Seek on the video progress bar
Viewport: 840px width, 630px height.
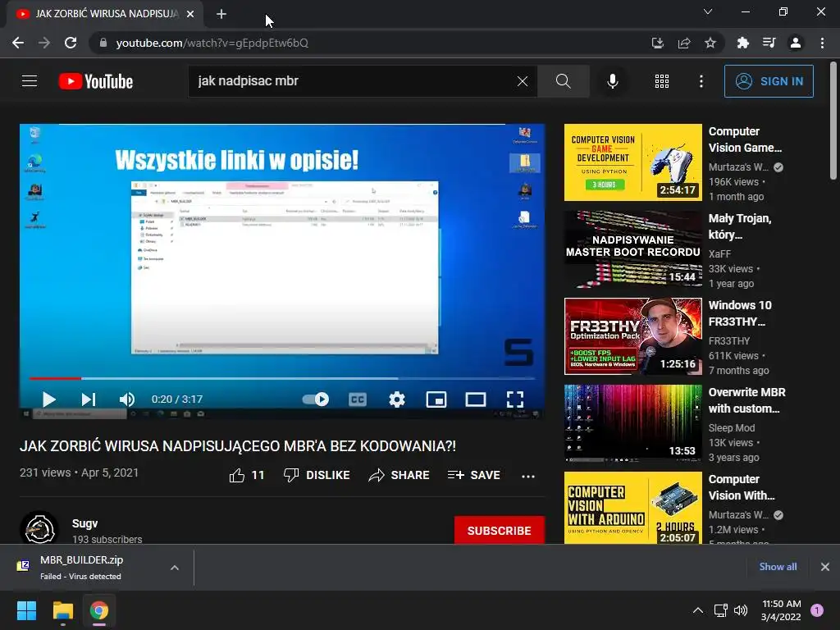282,378
